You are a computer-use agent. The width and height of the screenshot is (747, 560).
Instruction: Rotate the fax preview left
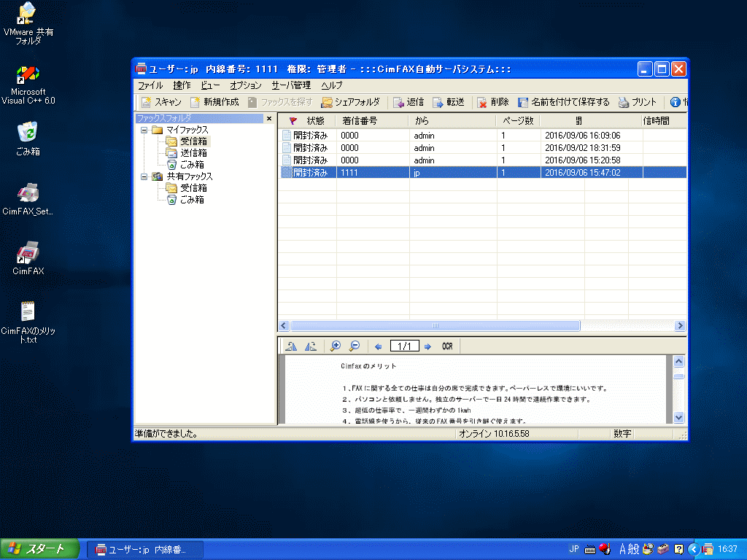291,346
